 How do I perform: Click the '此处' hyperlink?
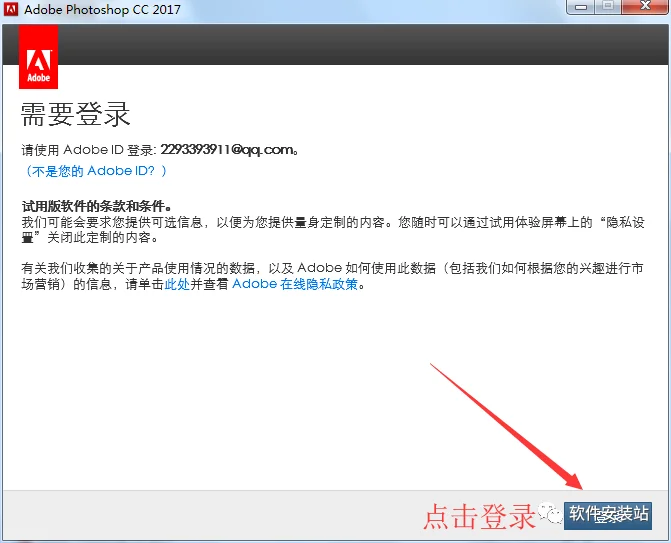coord(177,284)
